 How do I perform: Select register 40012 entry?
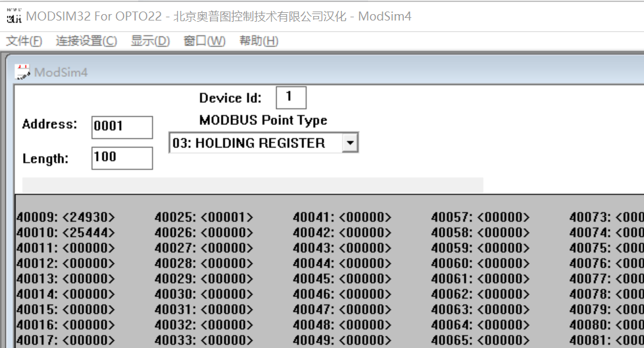[x=66, y=263]
